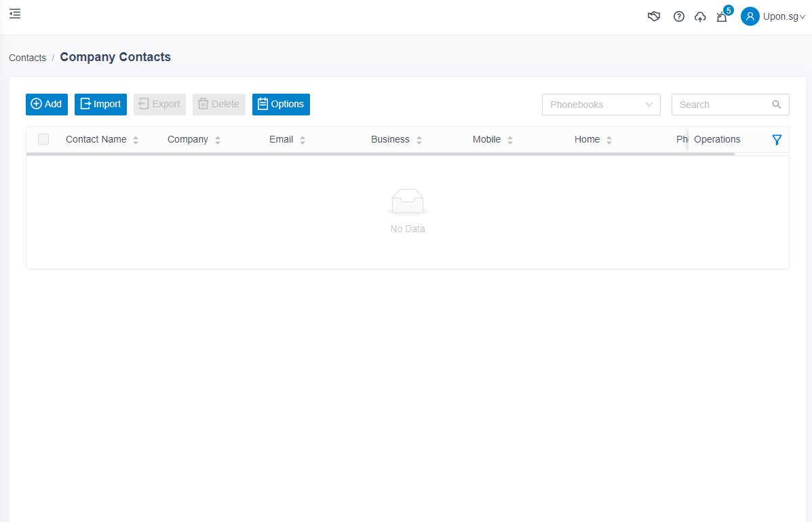Go to Contacts breadcrumb link
This screenshot has width=812, height=522.
pos(27,58)
